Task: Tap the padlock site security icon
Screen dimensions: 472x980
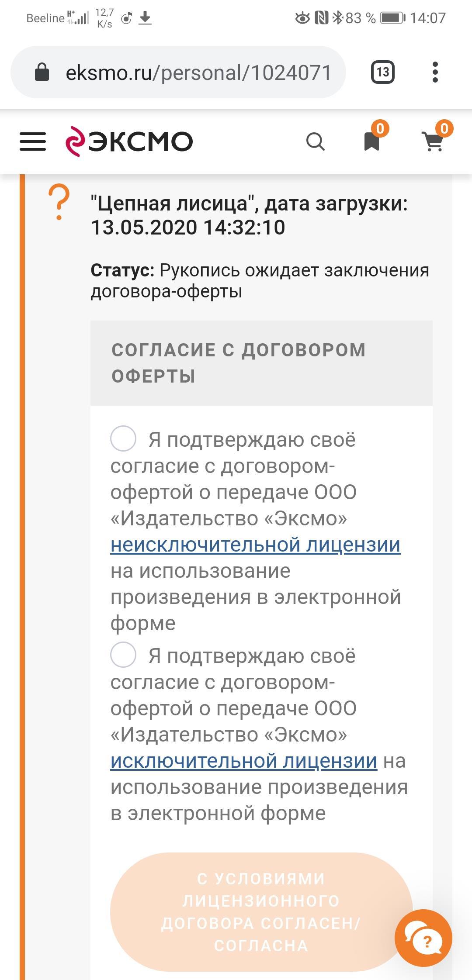Action: tap(42, 72)
